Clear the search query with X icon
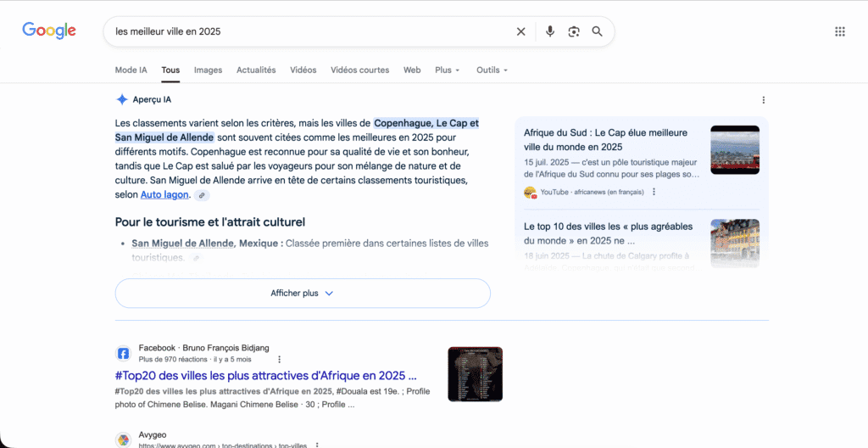 click(x=521, y=31)
